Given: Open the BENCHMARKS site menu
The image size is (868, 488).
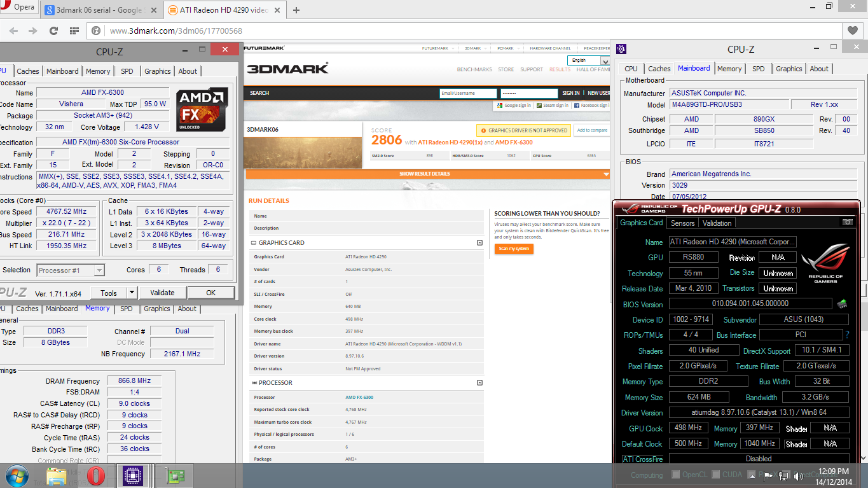Looking at the screenshot, I should coord(474,69).
